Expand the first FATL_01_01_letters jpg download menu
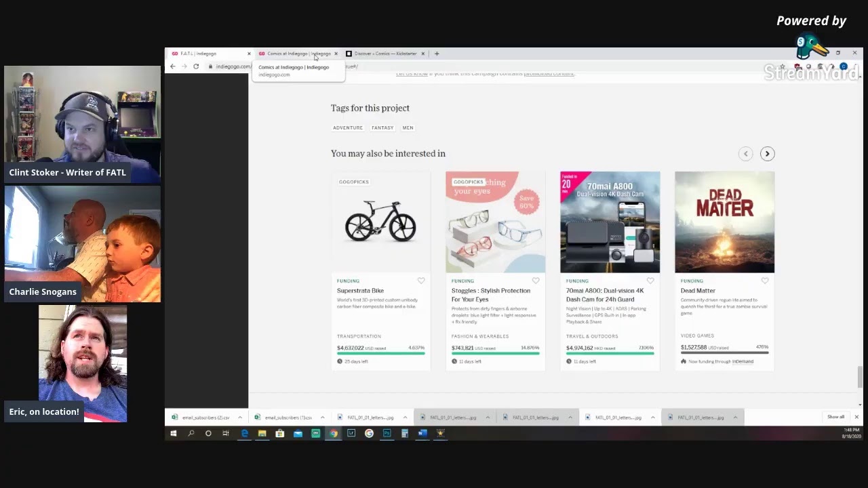The height and width of the screenshot is (488, 868). [405, 418]
